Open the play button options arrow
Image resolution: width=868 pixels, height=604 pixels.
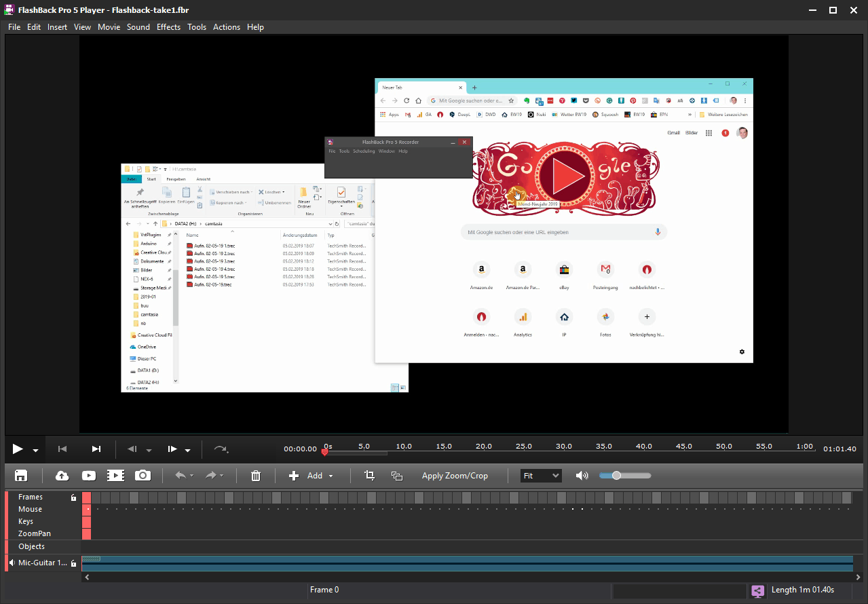coord(36,450)
